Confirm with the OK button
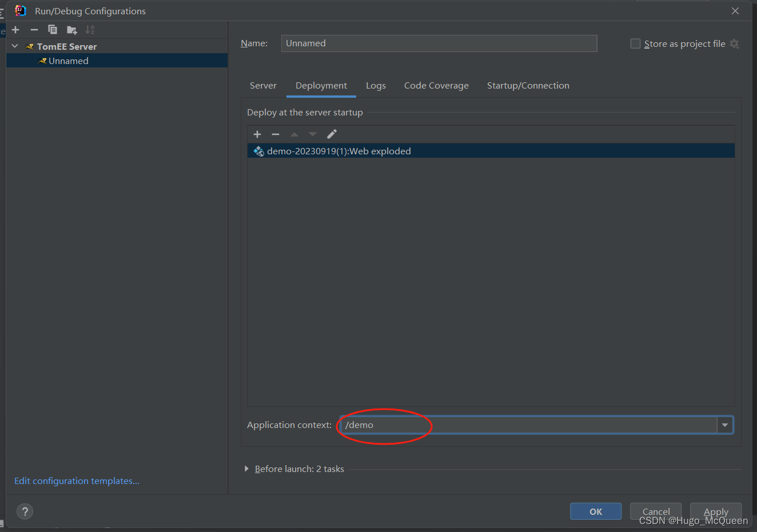 [596, 511]
